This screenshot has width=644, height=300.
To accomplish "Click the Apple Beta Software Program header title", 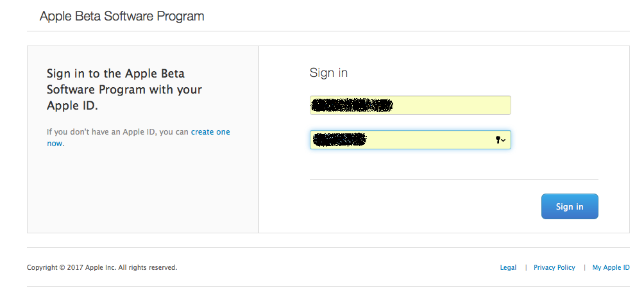I will [x=122, y=16].
